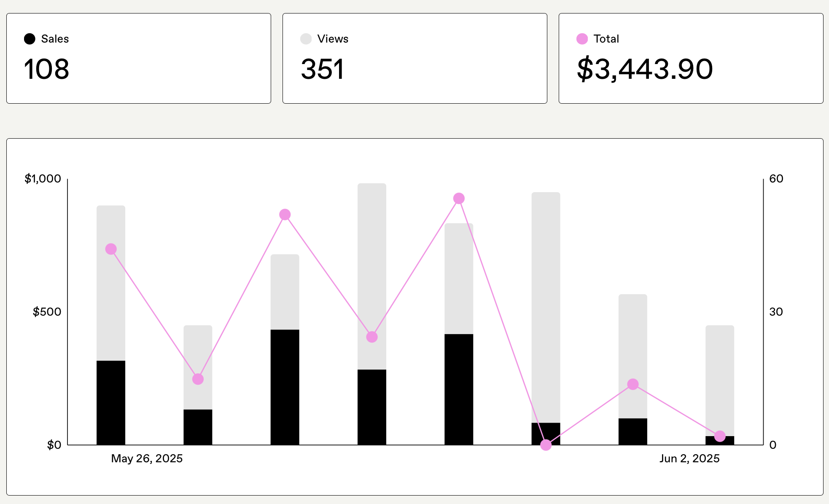This screenshot has height=504, width=829.
Task: Click the pink Total legend dot
Action: [582, 39]
